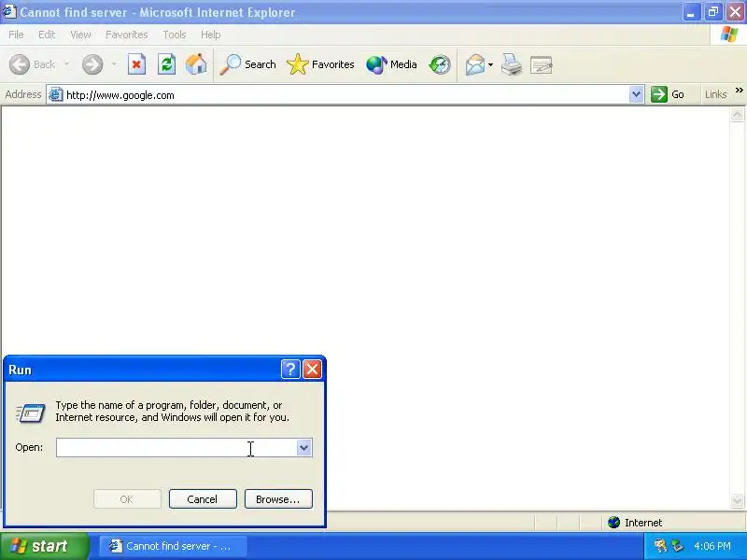Image resolution: width=747 pixels, height=560 pixels.
Task: Click the Run dialog title bar text
Action: pyautogui.click(x=20, y=370)
